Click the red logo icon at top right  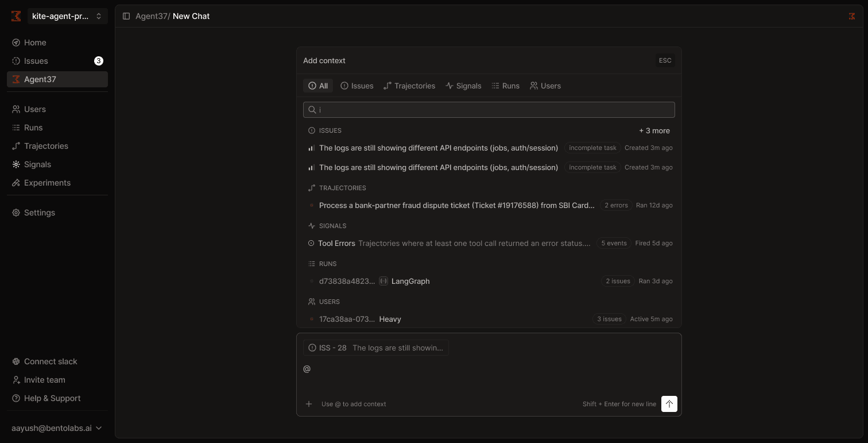852,16
